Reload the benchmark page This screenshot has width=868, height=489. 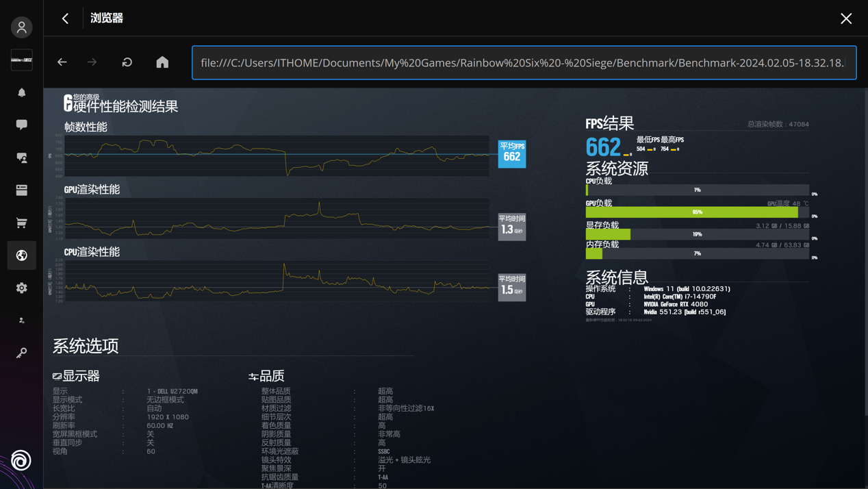(127, 62)
